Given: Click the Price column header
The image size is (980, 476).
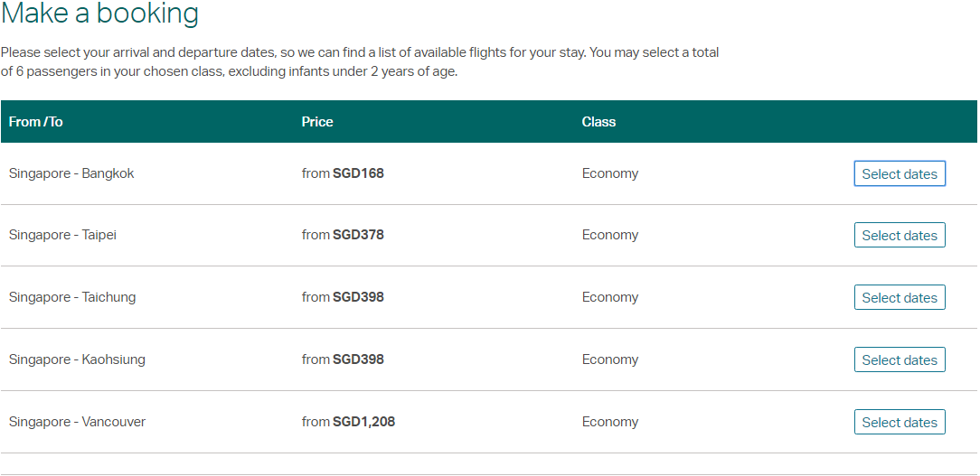Looking at the screenshot, I should 317,122.
